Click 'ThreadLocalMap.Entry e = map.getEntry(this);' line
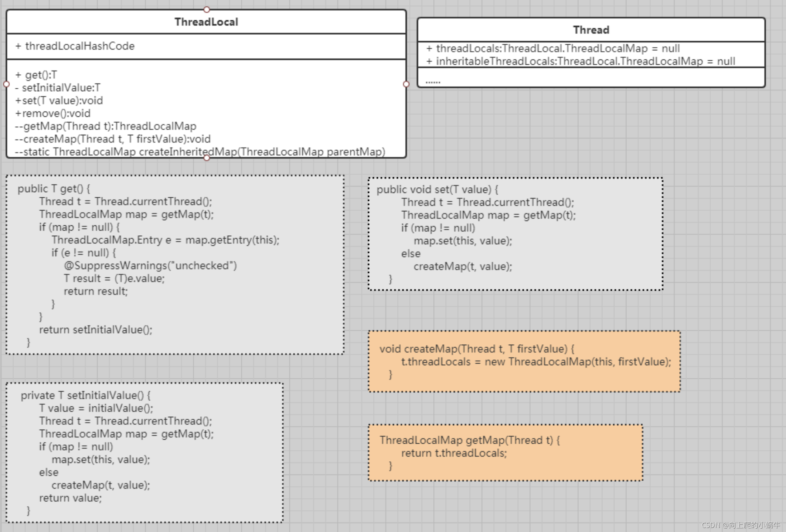786x532 pixels. click(x=166, y=240)
